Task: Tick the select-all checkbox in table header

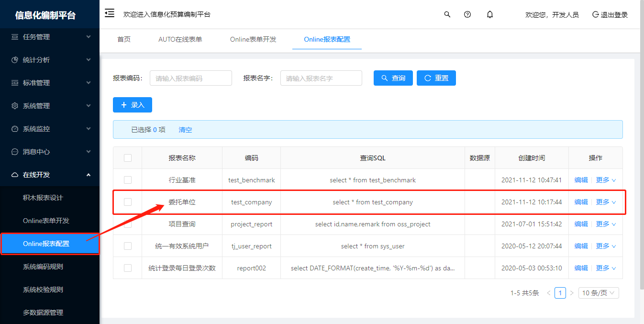Action: tap(128, 158)
